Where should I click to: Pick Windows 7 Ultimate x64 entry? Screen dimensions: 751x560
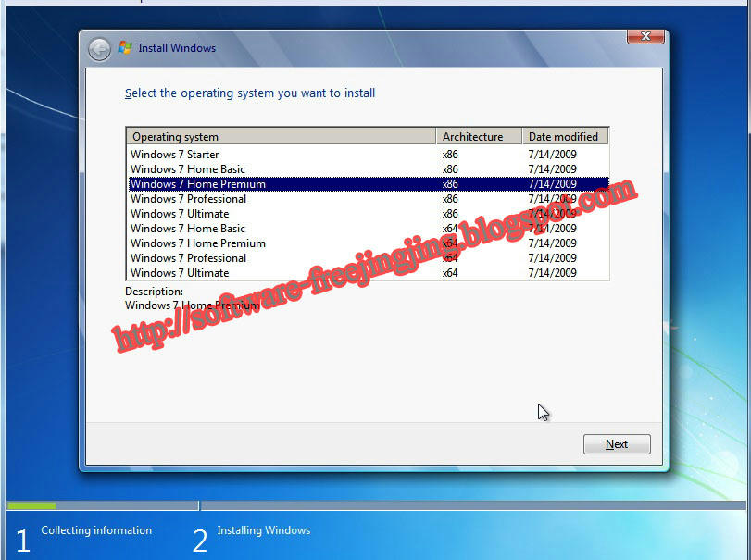(180, 273)
